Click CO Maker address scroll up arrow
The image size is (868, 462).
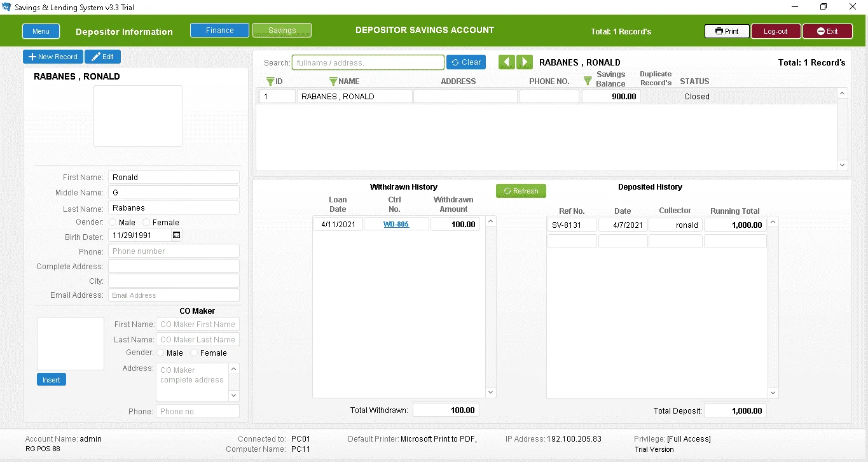click(x=233, y=369)
